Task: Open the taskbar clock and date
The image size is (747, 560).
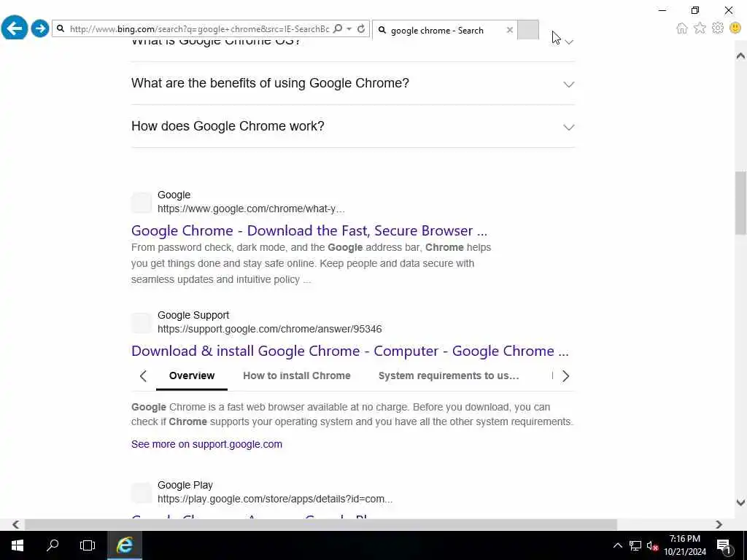Action: (685, 545)
